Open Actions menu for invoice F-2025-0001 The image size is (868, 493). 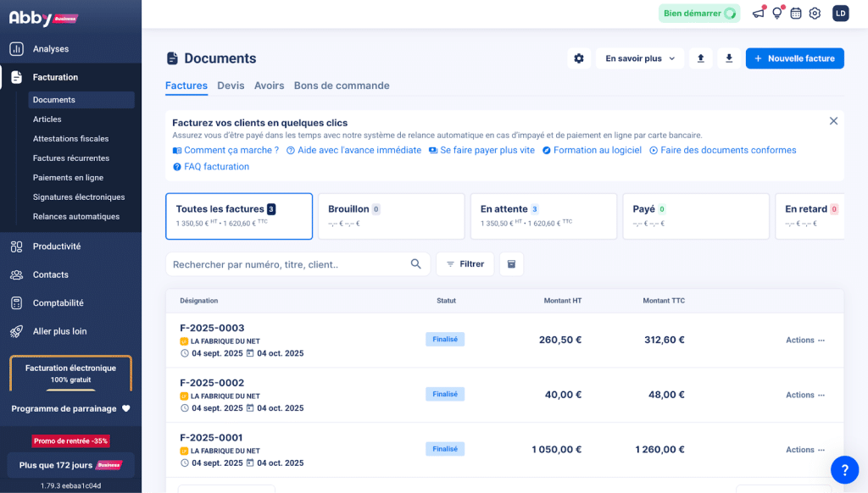(804, 450)
